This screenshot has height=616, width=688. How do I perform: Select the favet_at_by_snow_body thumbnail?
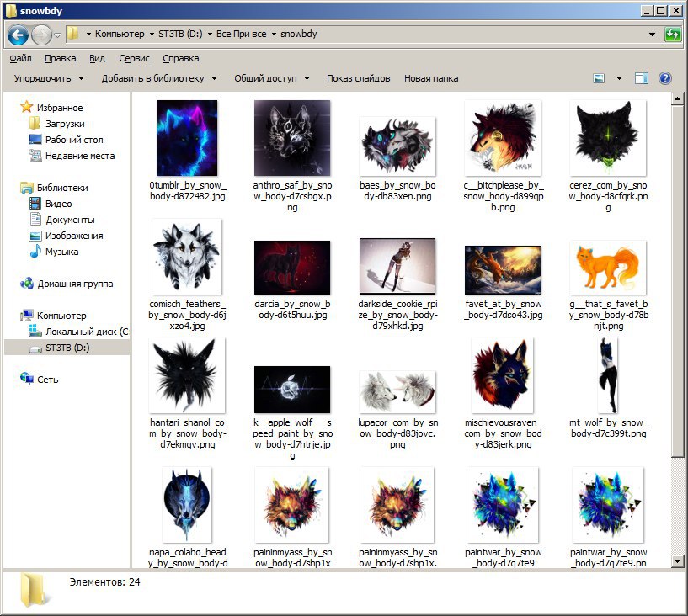[503, 270]
